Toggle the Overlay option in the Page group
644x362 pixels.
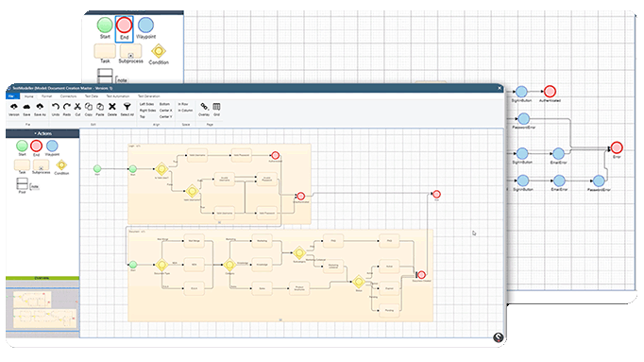204,107
